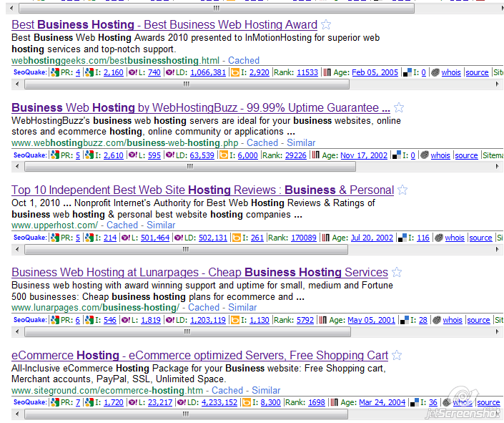The height and width of the screenshot is (423, 504).
Task: Click Bing I value 8,300 for siteground
Action: pyautogui.click(x=270, y=403)
